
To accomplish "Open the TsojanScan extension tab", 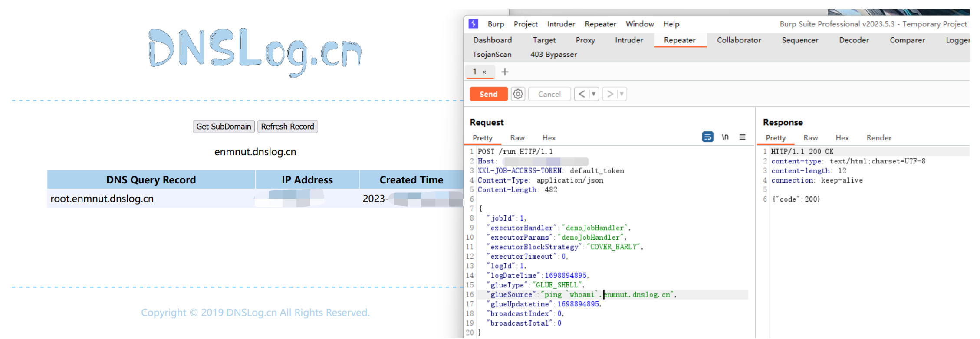I will [492, 55].
